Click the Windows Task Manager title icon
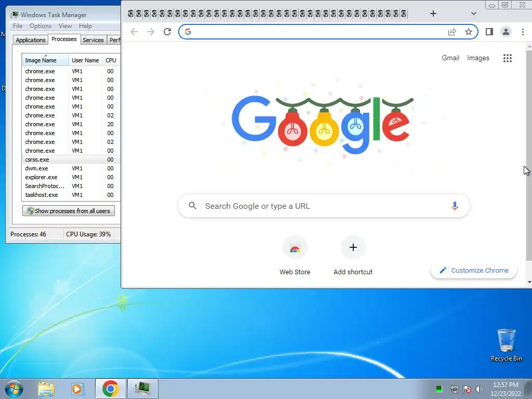532x399 pixels. click(14, 15)
